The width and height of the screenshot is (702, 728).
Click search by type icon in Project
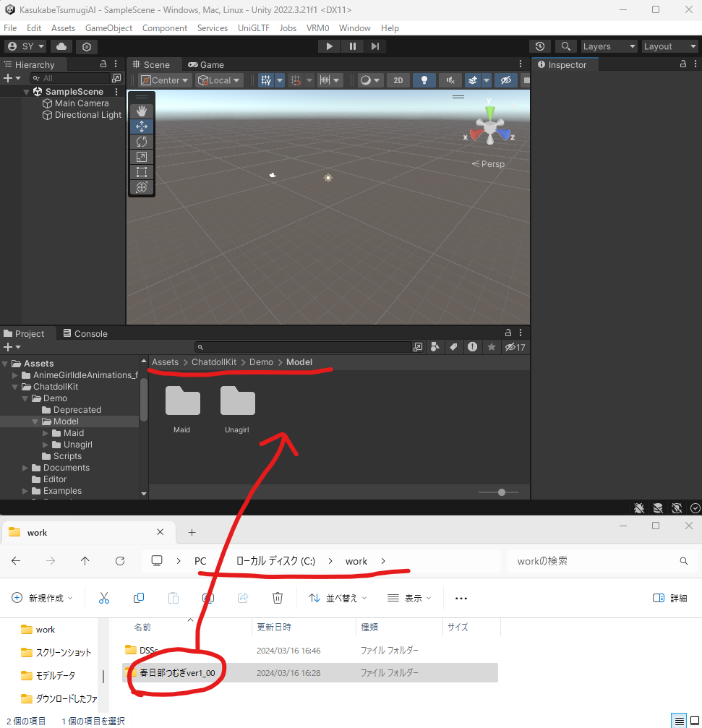tap(435, 347)
